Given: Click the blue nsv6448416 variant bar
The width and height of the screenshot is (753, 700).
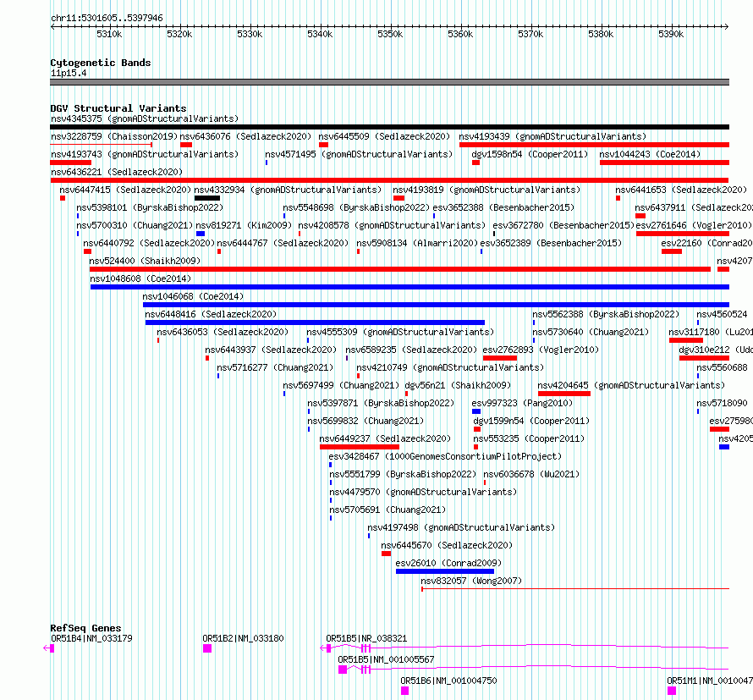Looking at the screenshot, I should tap(315, 322).
